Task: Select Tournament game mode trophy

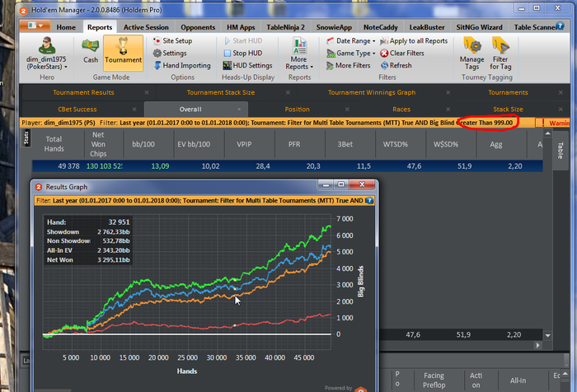Action: pos(123,53)
